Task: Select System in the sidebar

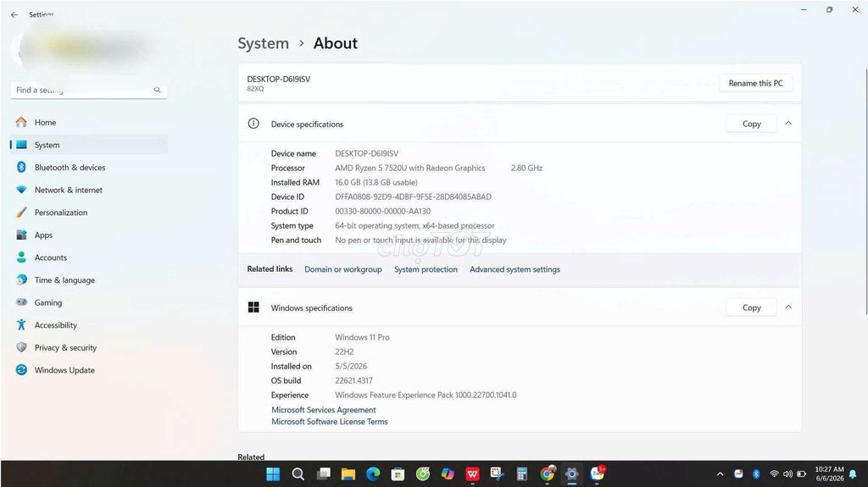Action: pos(88,145)
